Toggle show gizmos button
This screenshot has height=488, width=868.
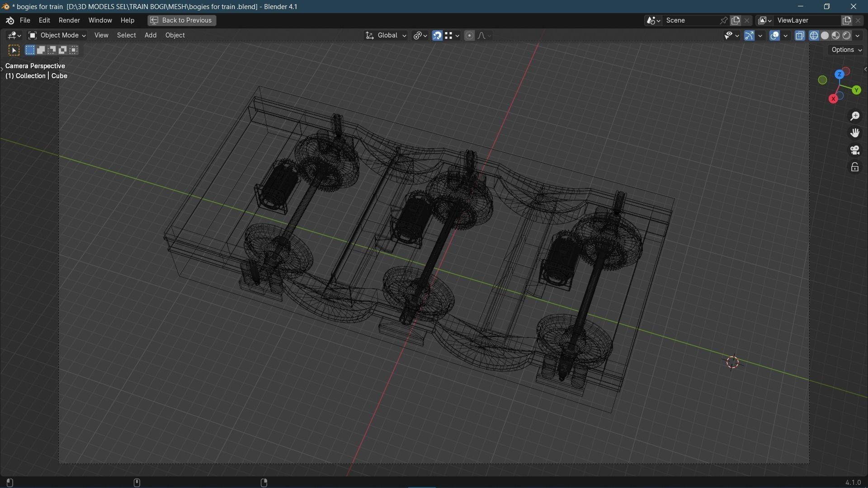749,35
